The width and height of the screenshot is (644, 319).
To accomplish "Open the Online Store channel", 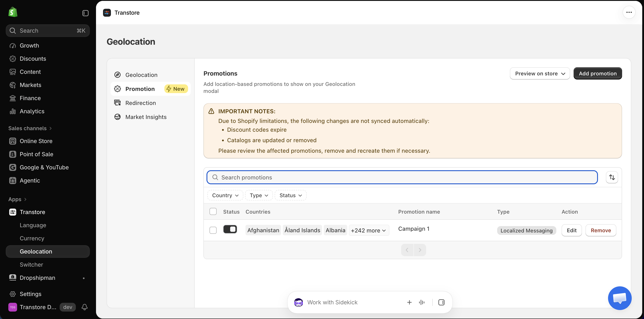I will tap(48, 141).
